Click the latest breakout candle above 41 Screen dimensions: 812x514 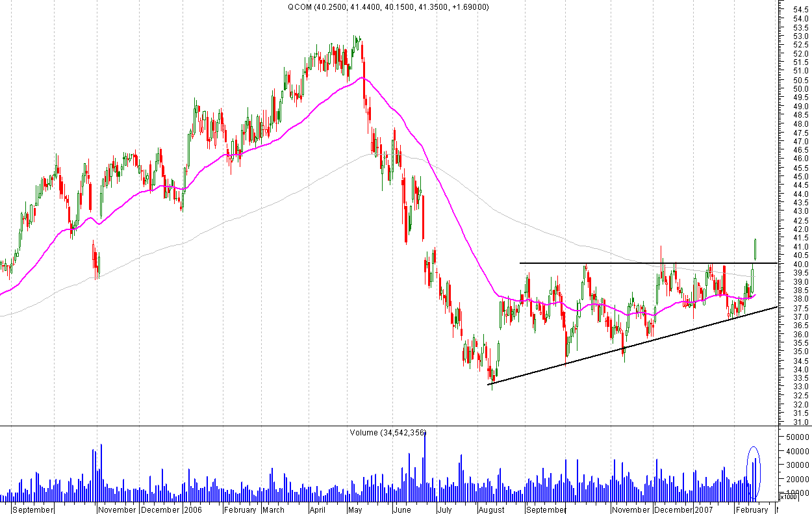click(x=755, y=248)
